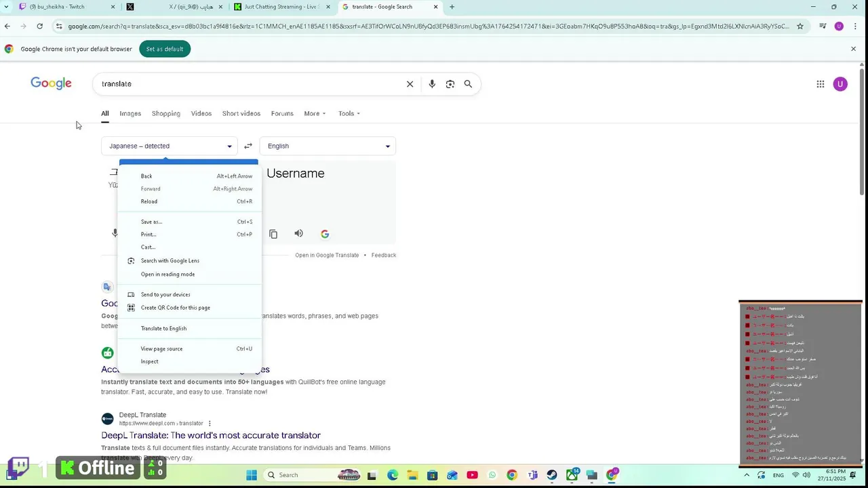This screenshot has height=488, width=868.
Task: Clear the search box with the X icon
Action: coord(410,84)
